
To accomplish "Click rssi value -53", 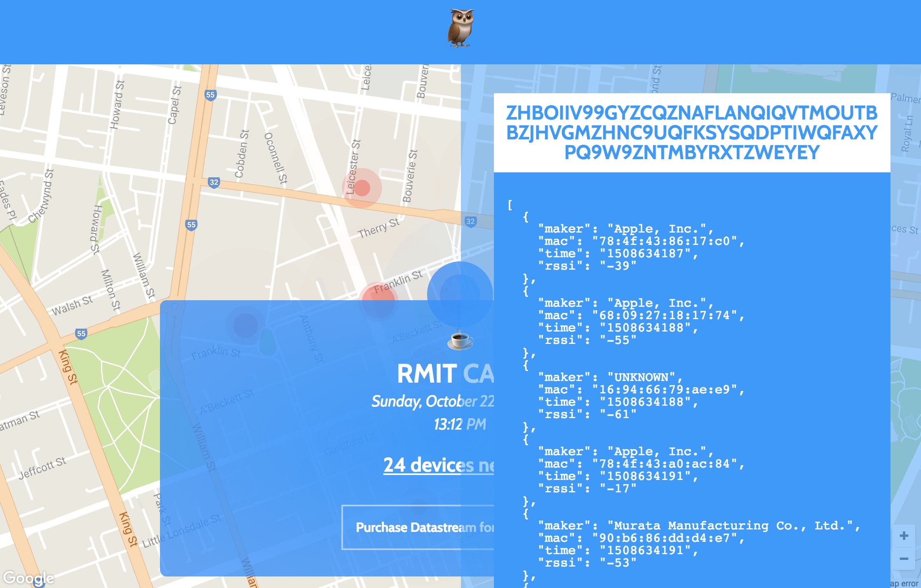I will tap(618, 563).
